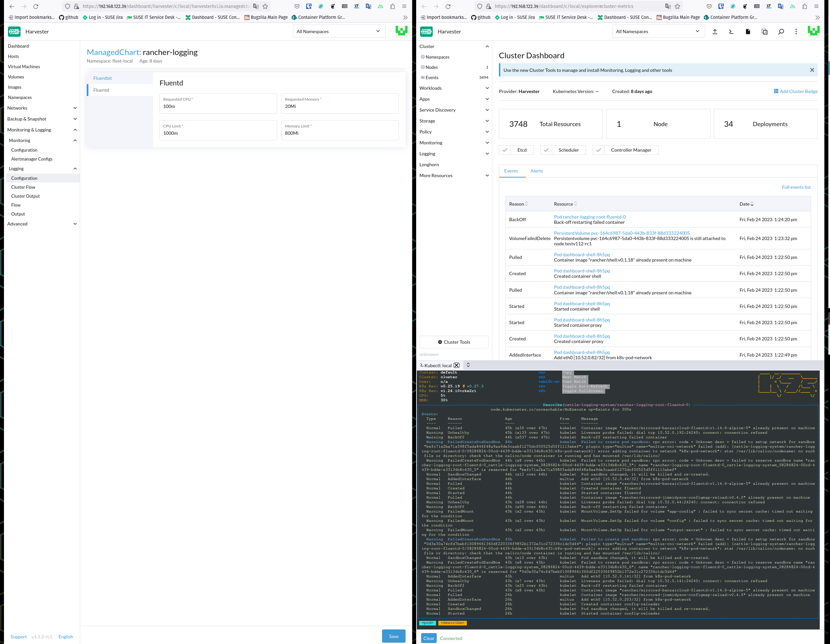Open the three-dot kebab menu in the header
Viewport: 830px width, 644px height.
(797, 31)
